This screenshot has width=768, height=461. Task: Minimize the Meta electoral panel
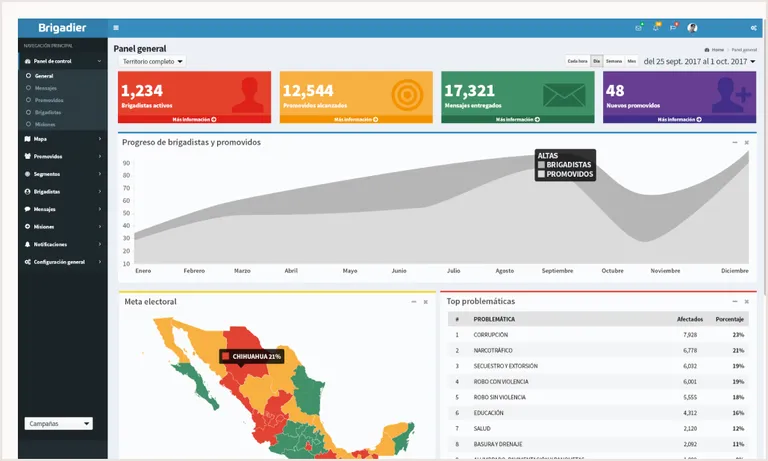pos(414,302)
